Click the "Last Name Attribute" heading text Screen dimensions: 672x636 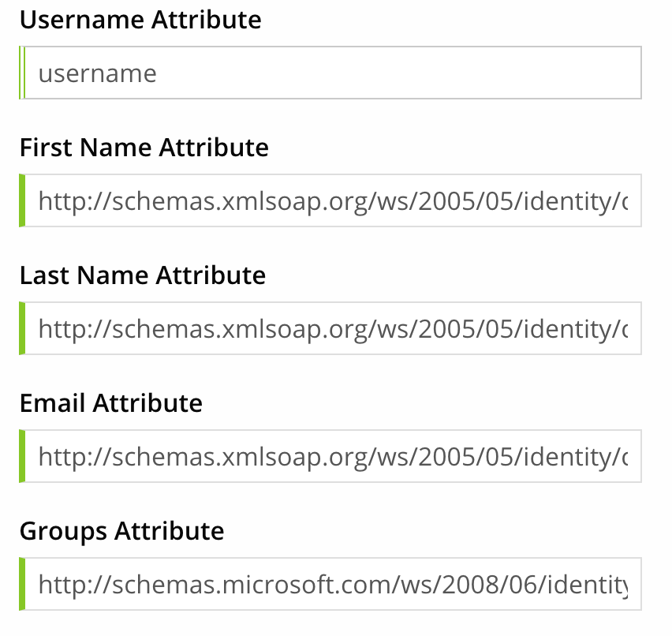tap(143, 275)
